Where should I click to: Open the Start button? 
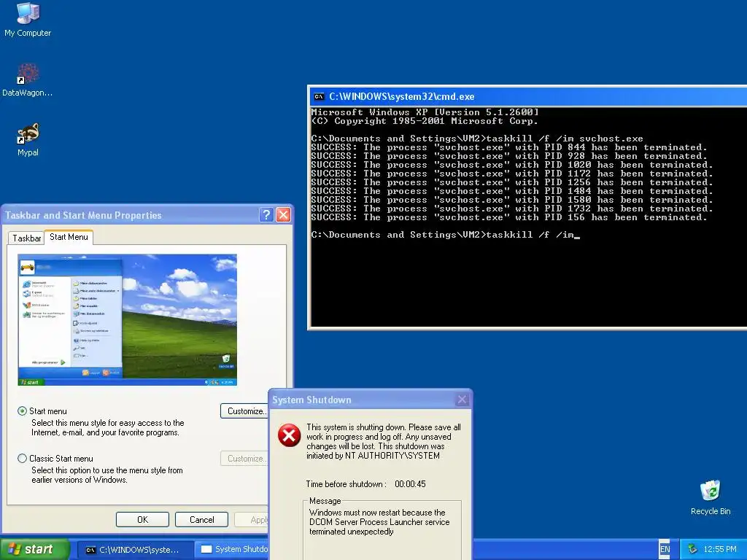34,549
